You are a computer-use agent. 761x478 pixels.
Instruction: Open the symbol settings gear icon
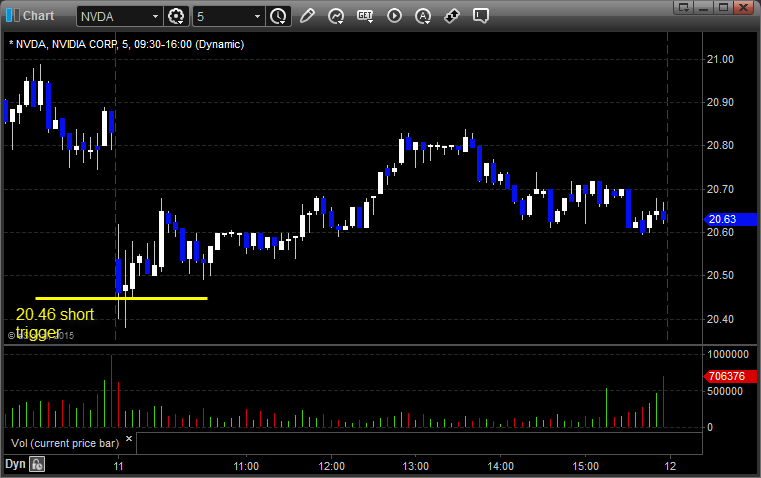[x=176, y=16]
